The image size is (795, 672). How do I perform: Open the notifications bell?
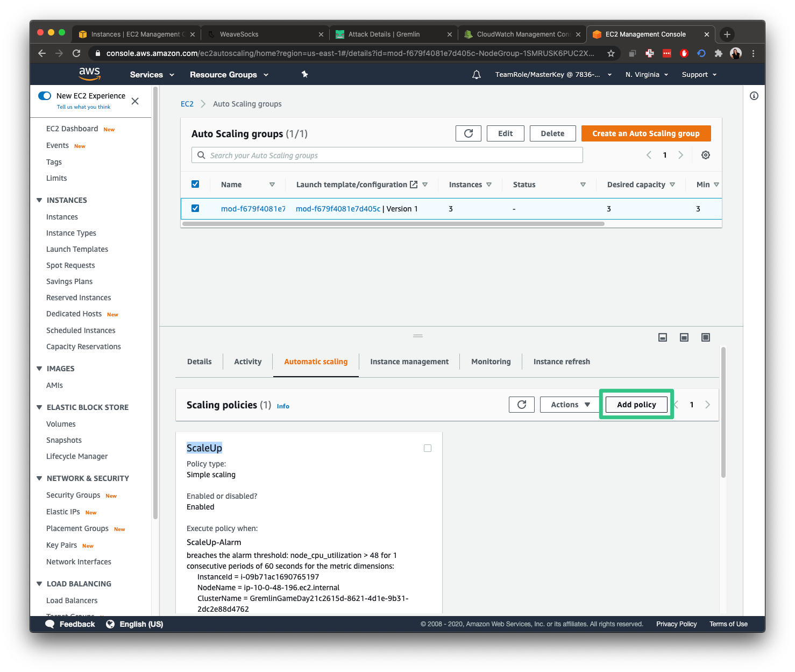[x=477, y=75]
